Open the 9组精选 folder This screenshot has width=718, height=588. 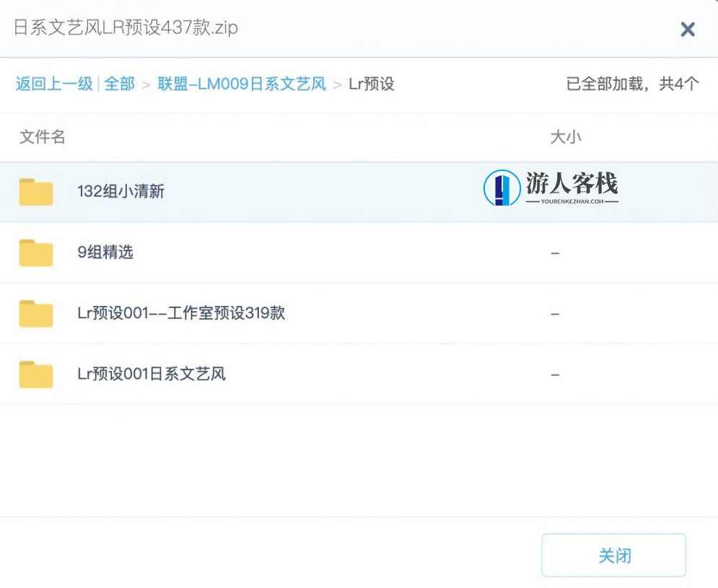pos(103,253)
